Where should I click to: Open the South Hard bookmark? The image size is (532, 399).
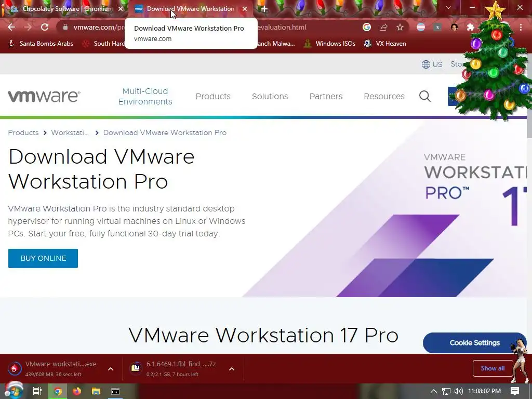pos(104,44)
